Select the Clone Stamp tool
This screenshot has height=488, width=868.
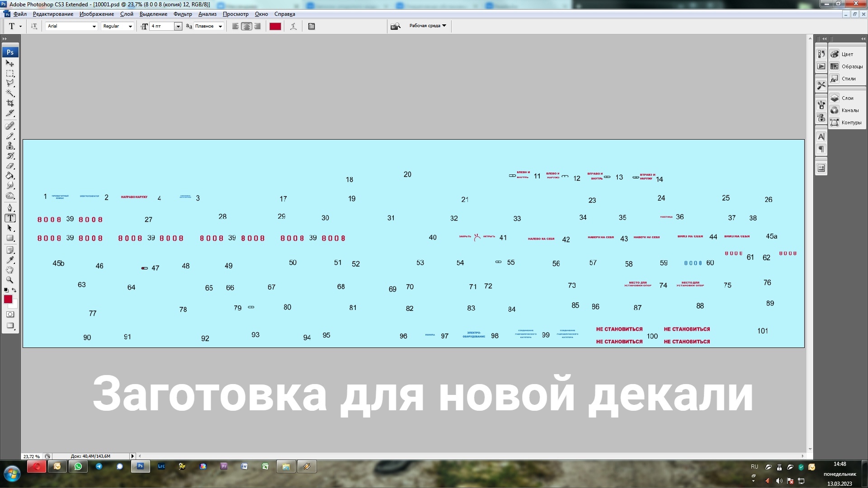pyautogui.click(x=10, y=146)
